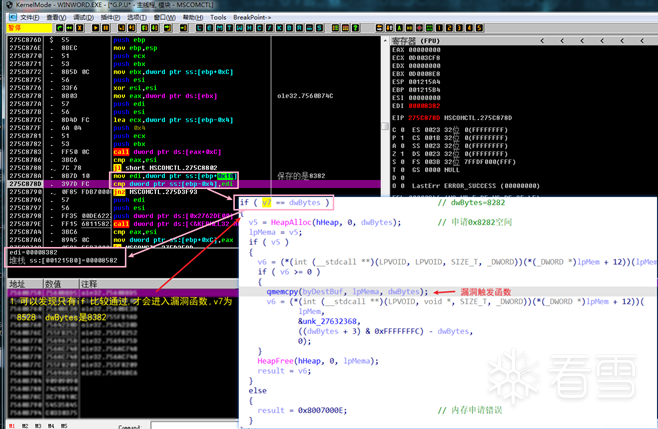Screen dimensions: 658x429
Task: Click the Go to address icon
Action: click(x=183, y=28)
